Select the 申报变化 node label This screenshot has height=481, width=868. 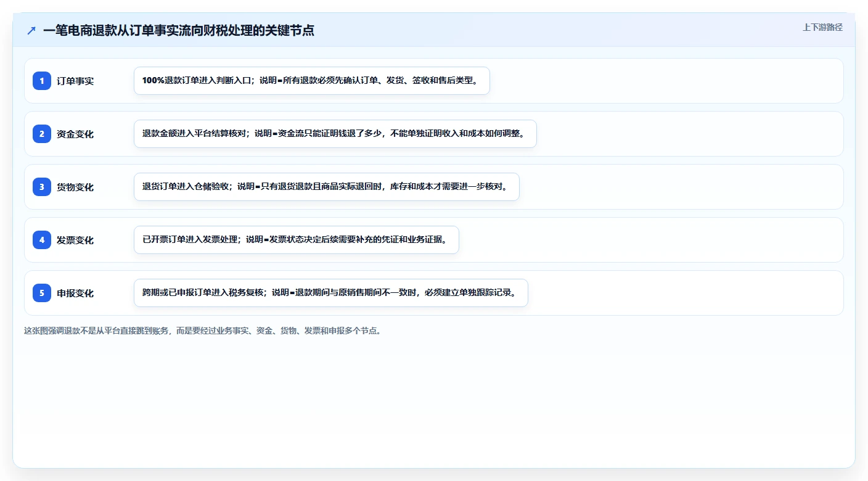coord(75,293)
